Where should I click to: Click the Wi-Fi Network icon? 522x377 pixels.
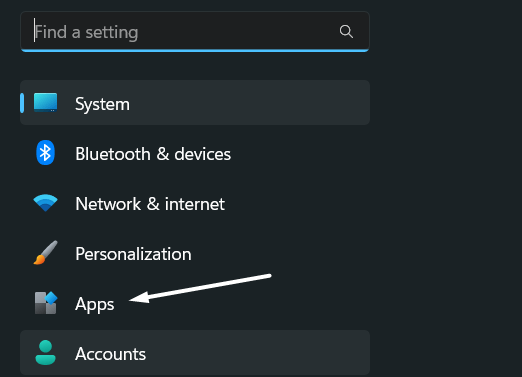45,203
